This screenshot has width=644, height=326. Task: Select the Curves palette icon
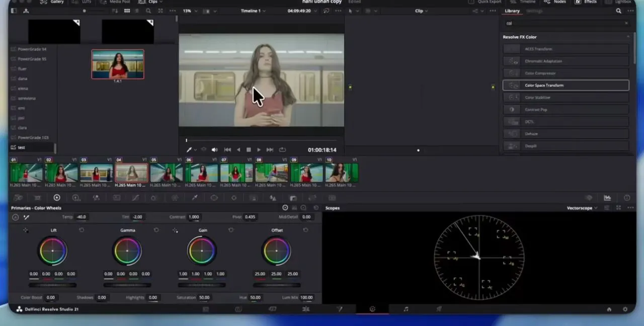[135, 198]
